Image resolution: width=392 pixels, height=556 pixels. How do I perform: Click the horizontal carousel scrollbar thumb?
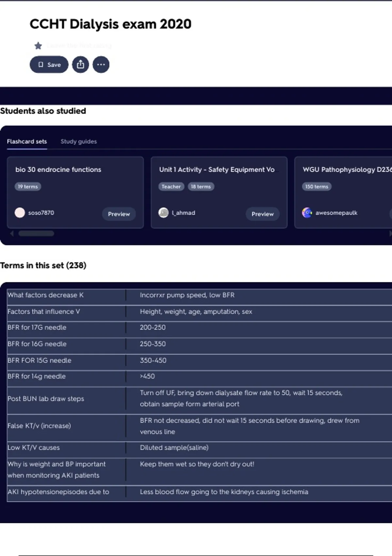pos(36,234)
